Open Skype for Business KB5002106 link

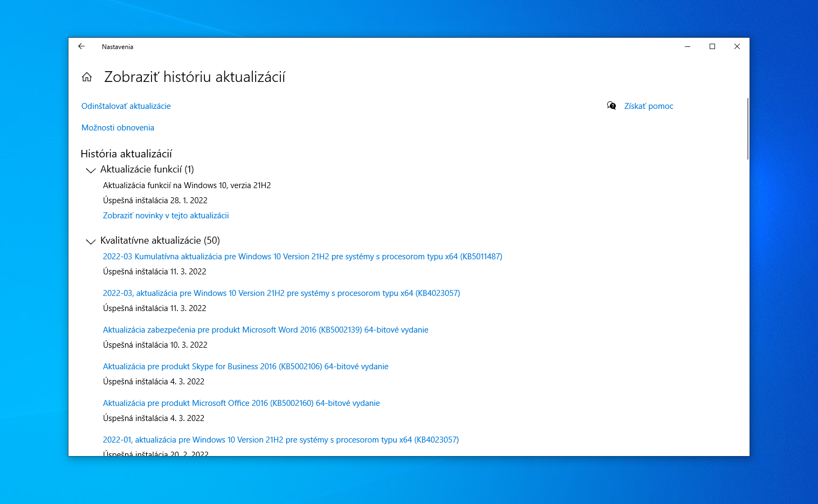coord(246,367)
